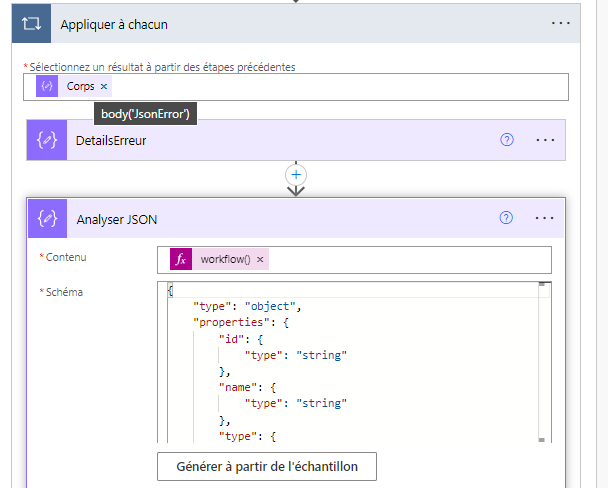Click the Analyser JSON action icon

pyautogui.click(x=47, y=218)
